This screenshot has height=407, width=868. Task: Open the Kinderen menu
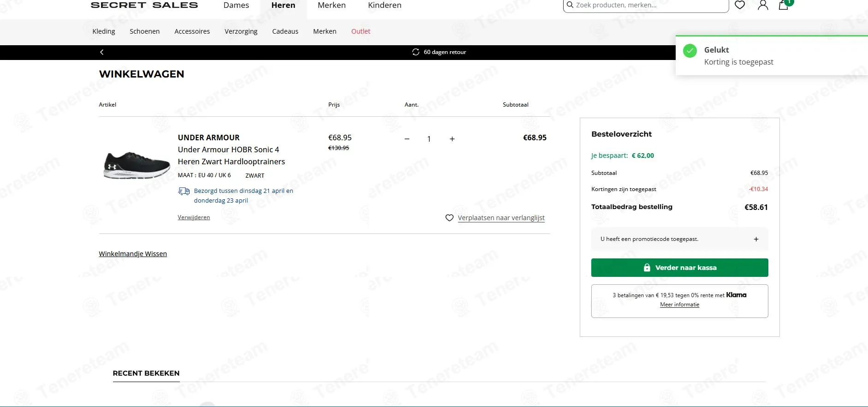(x=385, y=5)
